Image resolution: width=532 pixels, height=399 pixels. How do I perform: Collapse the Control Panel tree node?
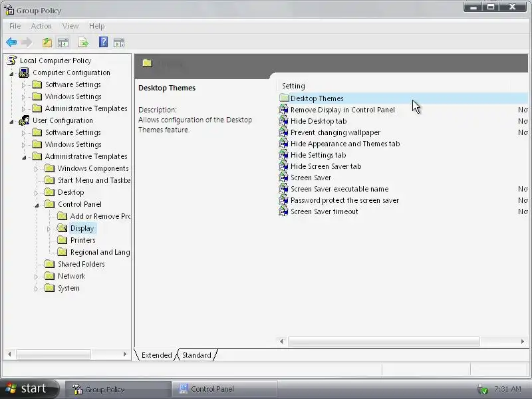click(x=37, y=205)
